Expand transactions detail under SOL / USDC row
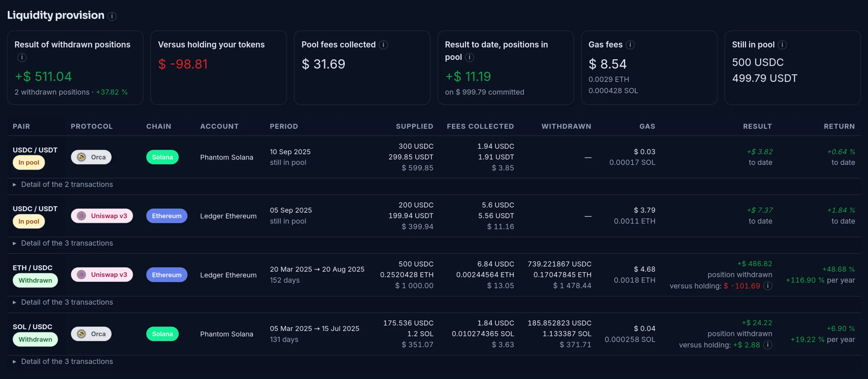This screenshot has height=379, width=868. click(x=63, y=361)
